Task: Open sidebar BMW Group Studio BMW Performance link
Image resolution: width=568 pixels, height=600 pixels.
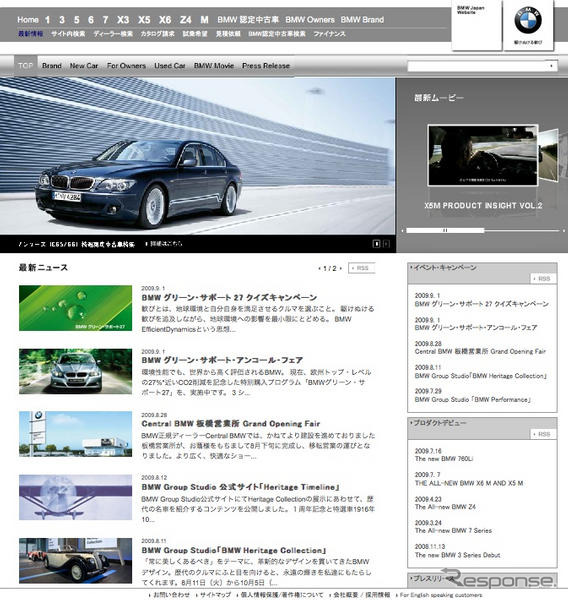Action: point(472,399)
